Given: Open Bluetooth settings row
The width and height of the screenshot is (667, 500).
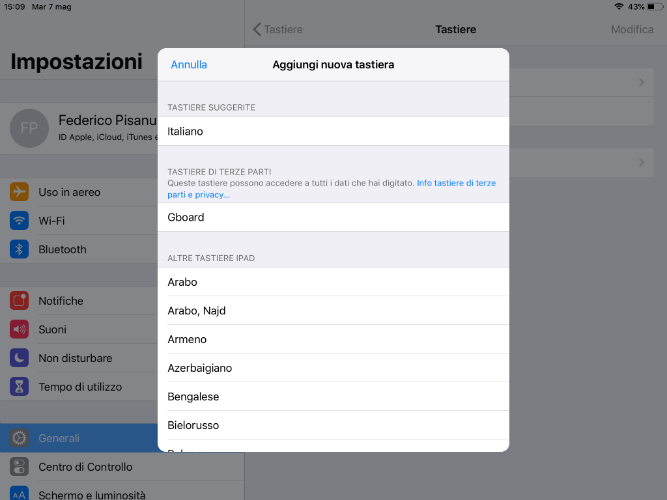Looking at the screenshot, I should tap(79, 249).
